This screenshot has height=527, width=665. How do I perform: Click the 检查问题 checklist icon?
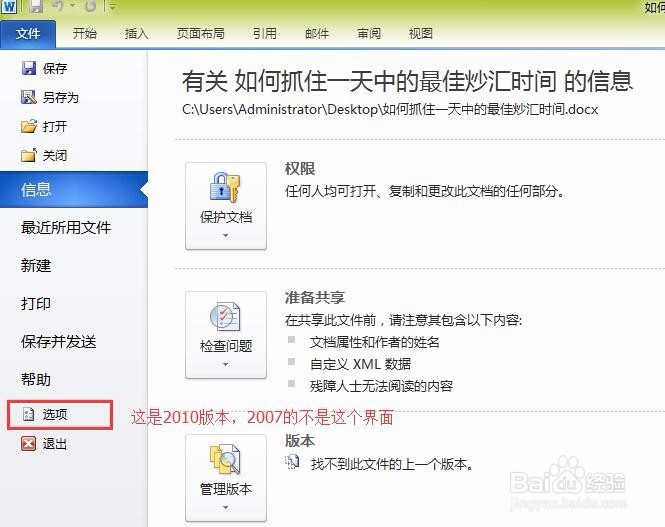point(225,316)
